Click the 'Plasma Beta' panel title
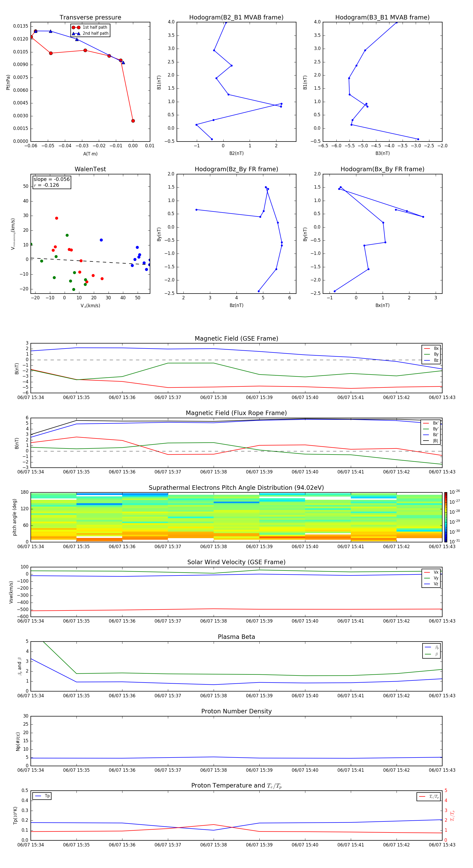 (x=236, y=637)
